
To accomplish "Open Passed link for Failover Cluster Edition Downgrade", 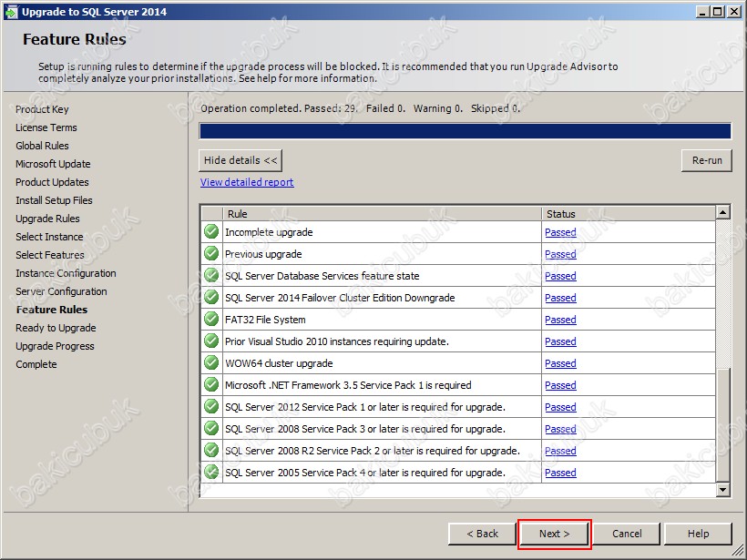I will (x=560, y=298).
